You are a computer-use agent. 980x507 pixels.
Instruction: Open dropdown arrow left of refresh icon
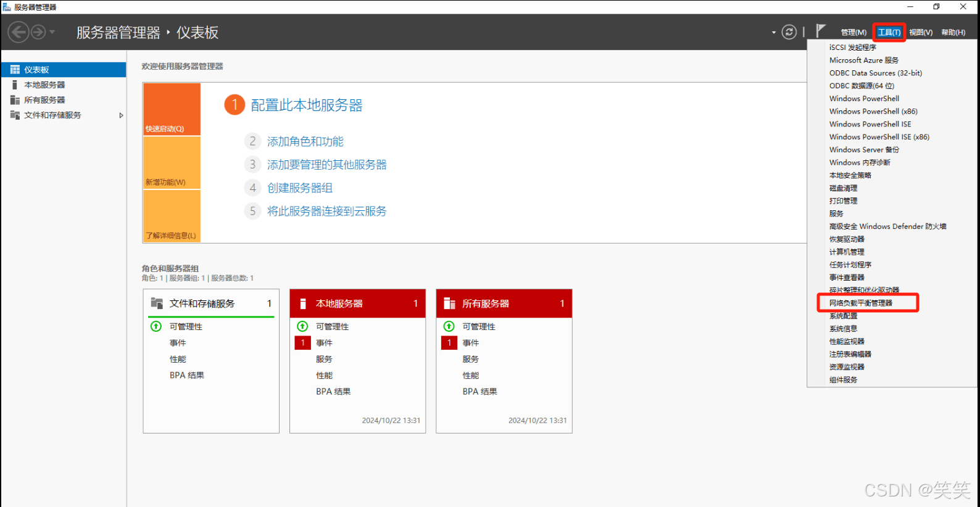tap(774, 33)
